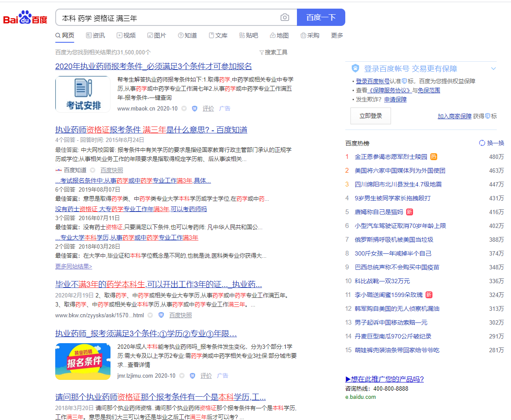Open camera image search icon
511x420 pixels.
pos(285,17)
